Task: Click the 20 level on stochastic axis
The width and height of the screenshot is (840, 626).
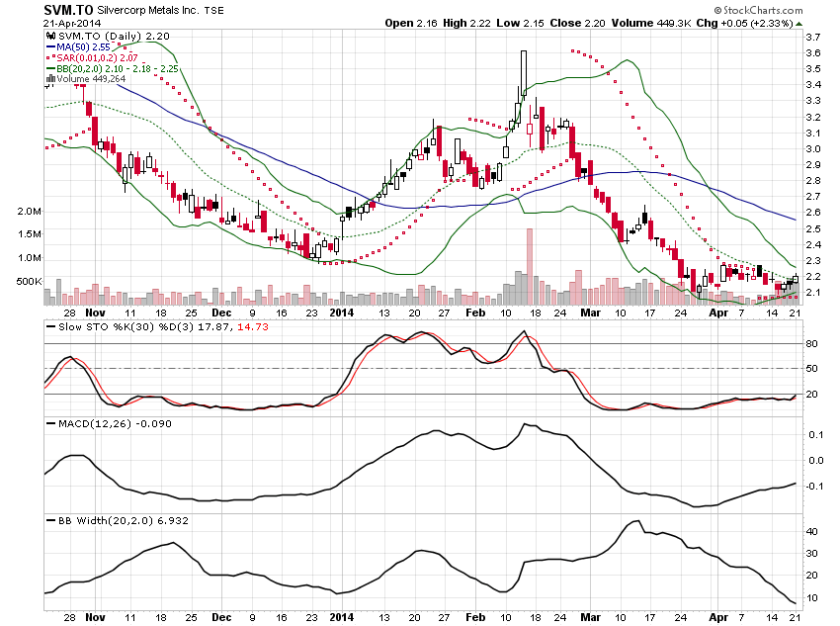Action: [812, 395]
